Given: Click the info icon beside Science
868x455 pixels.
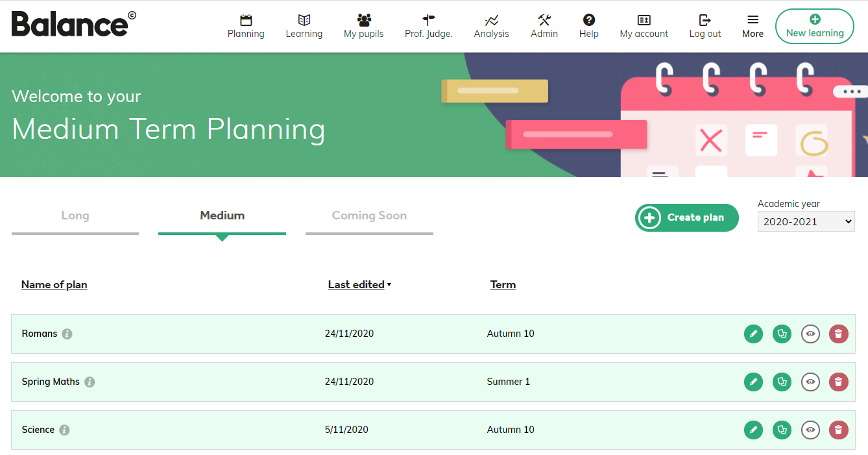Looking at the screenshot, I should pos(64,430).
